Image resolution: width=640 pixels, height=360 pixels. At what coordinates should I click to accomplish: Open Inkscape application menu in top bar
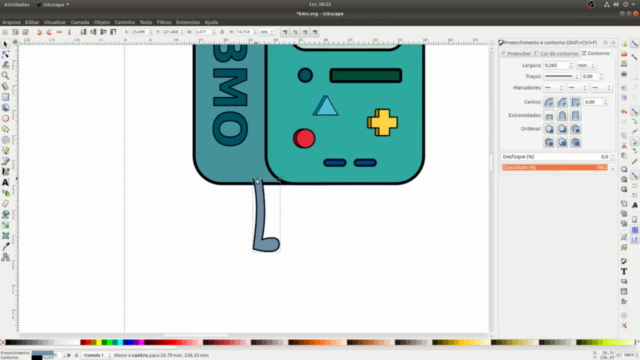pyautogui.click(x=53, y=4)
